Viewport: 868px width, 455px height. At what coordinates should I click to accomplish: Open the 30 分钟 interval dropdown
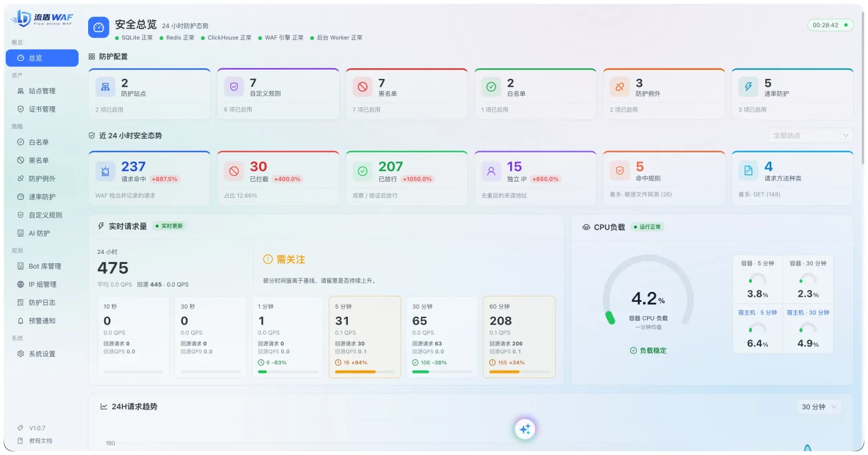[x=819, y=406]
